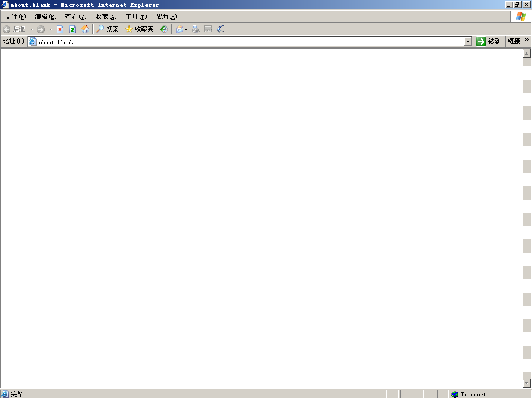Open the 编辑(E) menu

tap(46, 17)
